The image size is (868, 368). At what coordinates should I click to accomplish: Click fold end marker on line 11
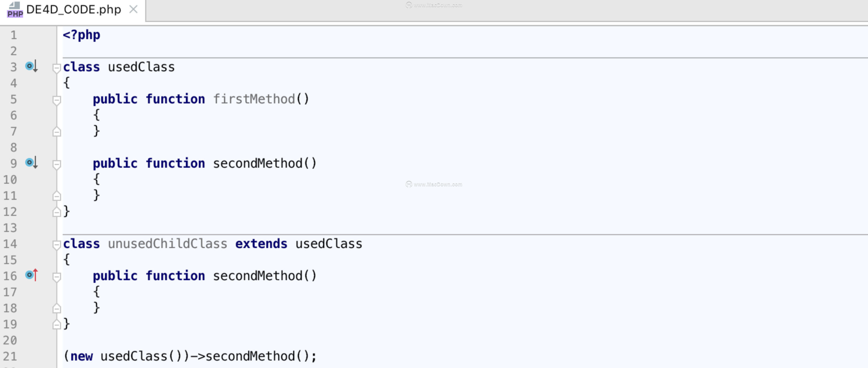click(57, 196)
